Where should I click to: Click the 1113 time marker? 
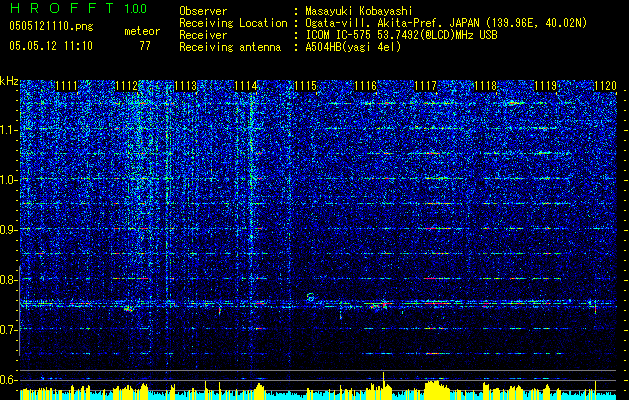pos(186,86)
